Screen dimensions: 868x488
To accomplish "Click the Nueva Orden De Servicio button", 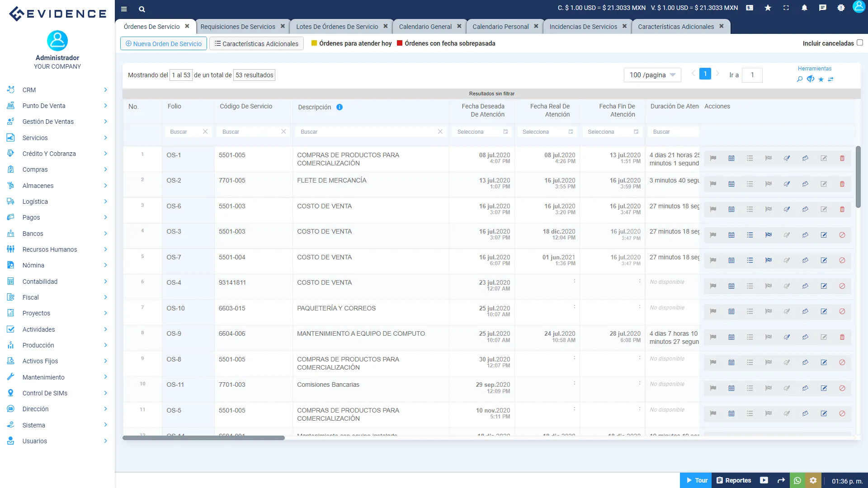I will tap(163, 43).
